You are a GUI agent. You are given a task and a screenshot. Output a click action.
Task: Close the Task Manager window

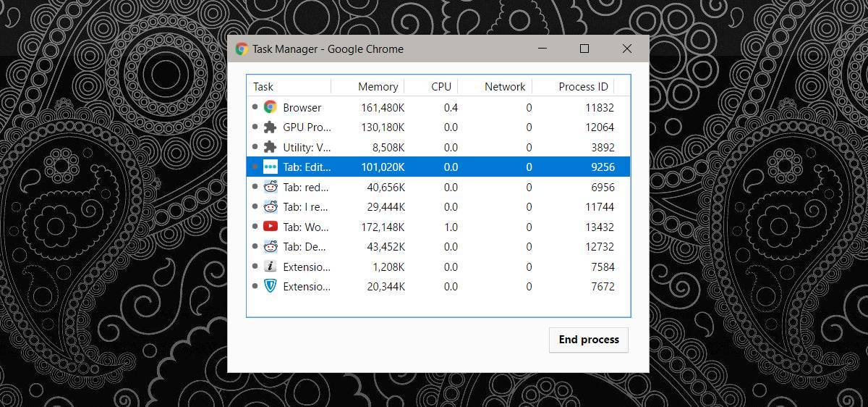click(627, 49)
